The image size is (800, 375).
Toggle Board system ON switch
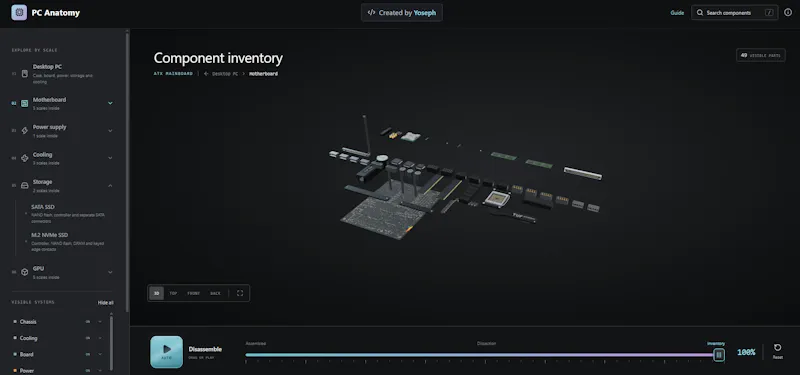[x=88, y=355]
